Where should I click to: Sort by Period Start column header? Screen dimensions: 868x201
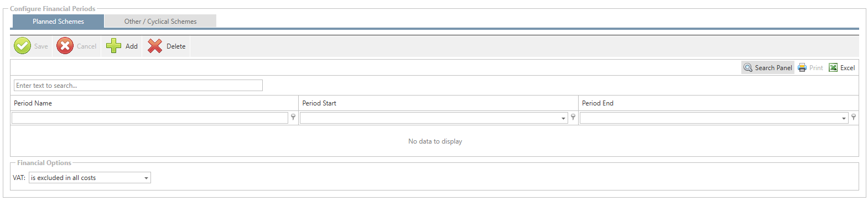pyautogui.click(x=439, y=103)
